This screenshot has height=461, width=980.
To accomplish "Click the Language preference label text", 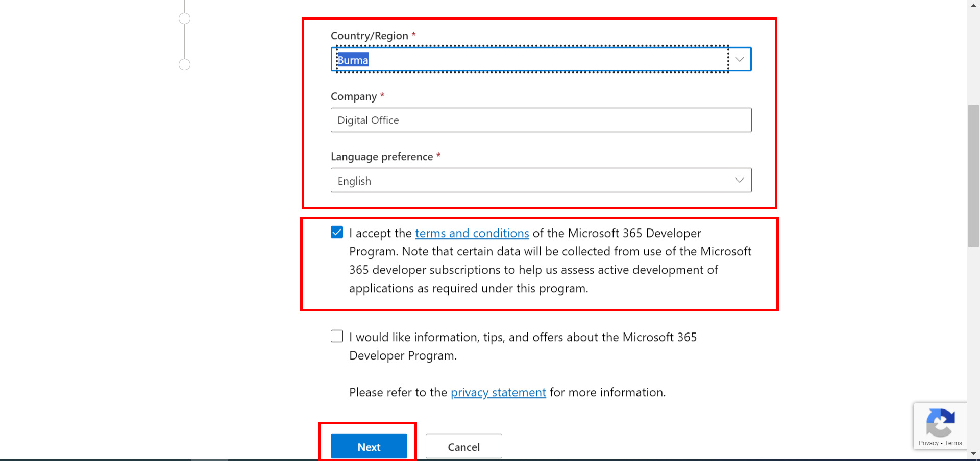I will 382,157.
